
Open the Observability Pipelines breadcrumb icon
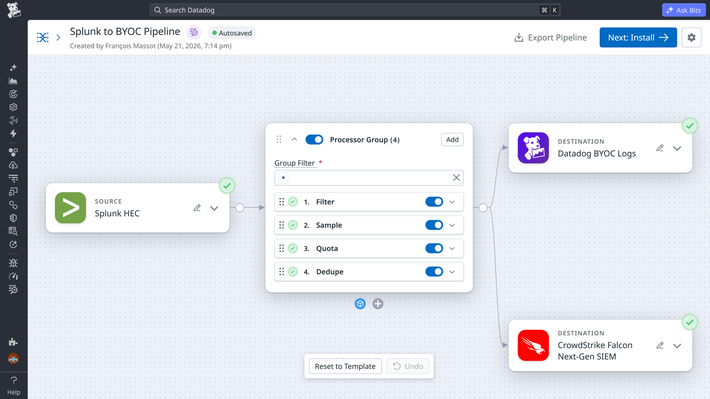pos(43,37)
